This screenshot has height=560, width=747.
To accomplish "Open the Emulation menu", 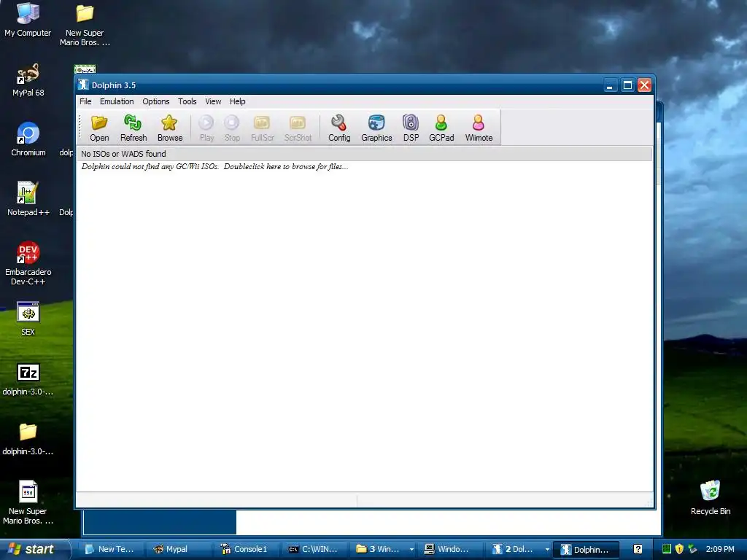I will [117, 101].
